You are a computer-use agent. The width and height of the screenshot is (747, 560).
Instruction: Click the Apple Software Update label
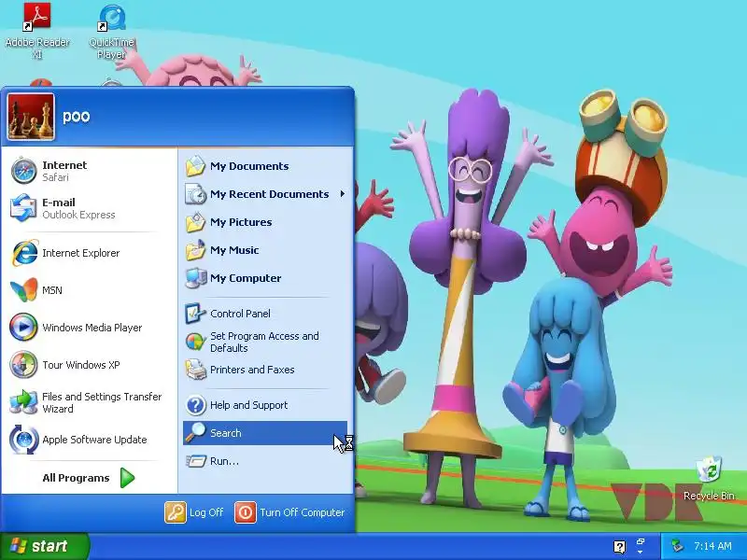[x=94, y=440]
